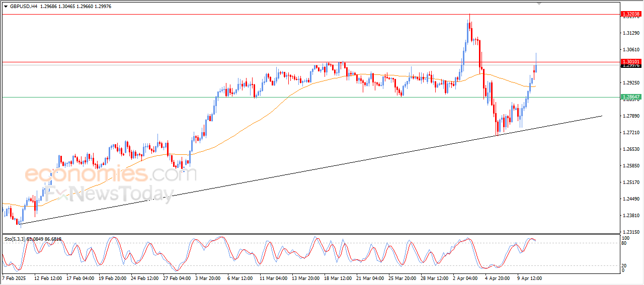Click the 13 Mar 20:00 time label

point(305,278)
